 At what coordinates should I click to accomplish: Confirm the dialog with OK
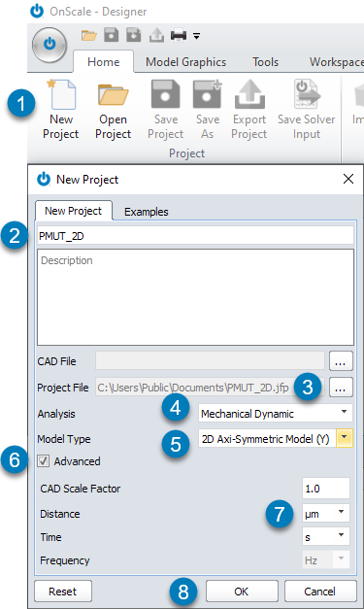pyautogui.click(x=242, y=592)
